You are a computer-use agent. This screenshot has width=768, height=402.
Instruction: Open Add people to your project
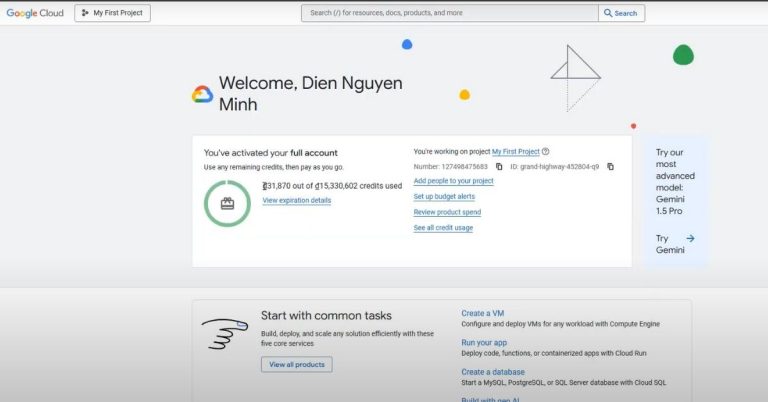[454, 181]
